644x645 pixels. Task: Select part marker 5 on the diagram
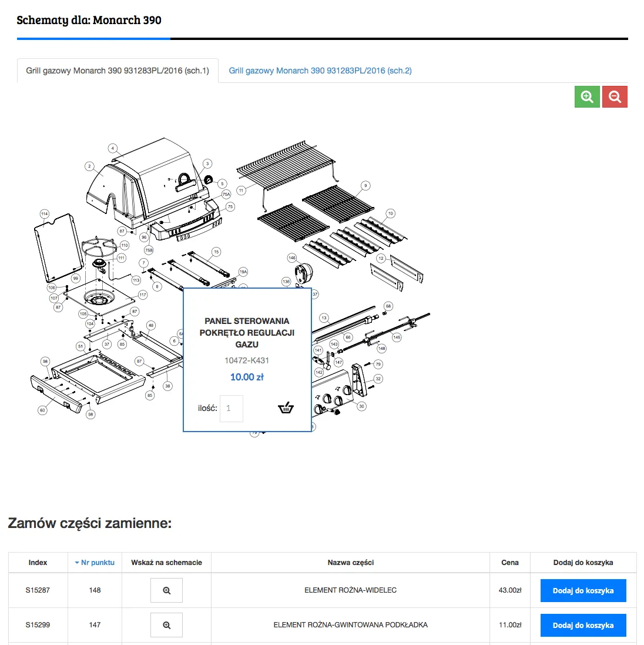[x=222, y=183]
